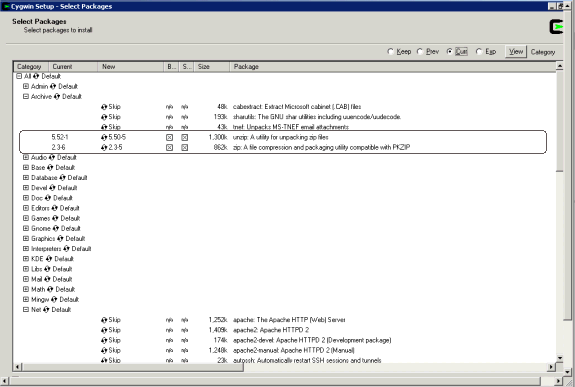Toggle source checkbox for unzip package

184,138
